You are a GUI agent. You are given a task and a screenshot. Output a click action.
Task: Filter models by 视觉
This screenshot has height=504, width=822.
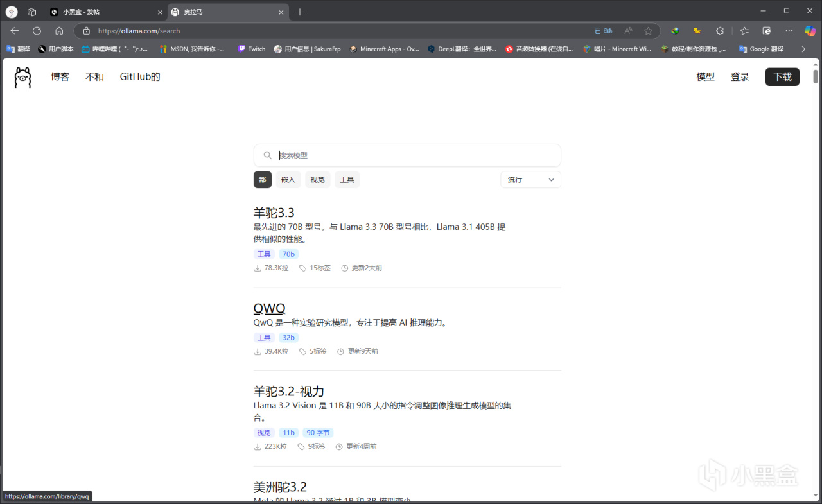coord(318,180)
